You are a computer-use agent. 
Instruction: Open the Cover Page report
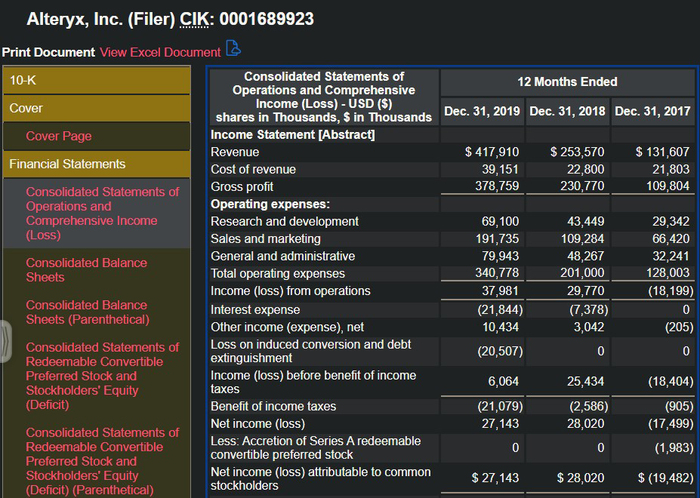coord(58,136)
